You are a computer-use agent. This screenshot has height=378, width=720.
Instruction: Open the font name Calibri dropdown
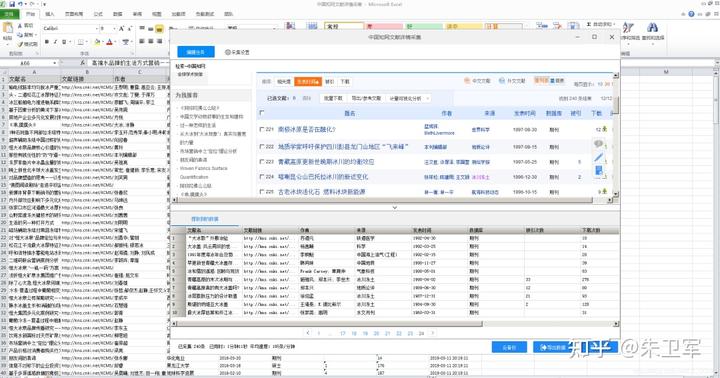coord(97,28)
